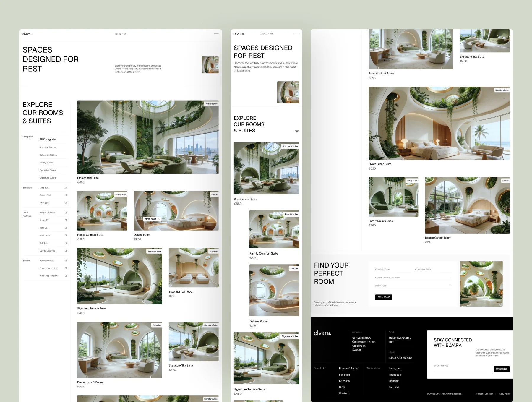Check Private Balcony facility
532x402 pixels.
pos(66,213)
